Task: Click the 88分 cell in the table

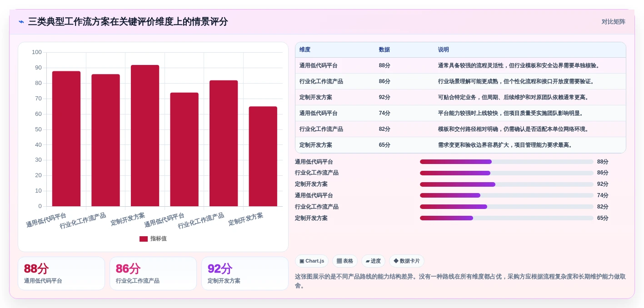Action: click(384, 65)
